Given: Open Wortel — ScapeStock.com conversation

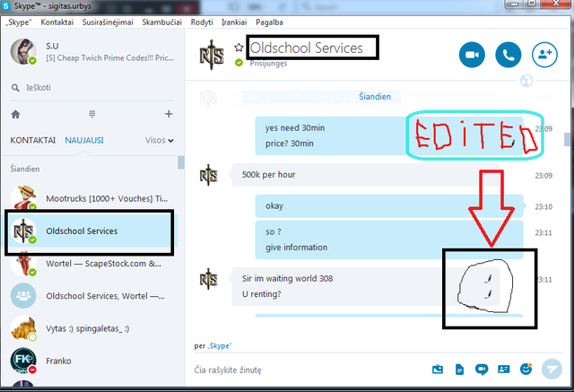Looking at the screenshot, I should tap(90, 264).
